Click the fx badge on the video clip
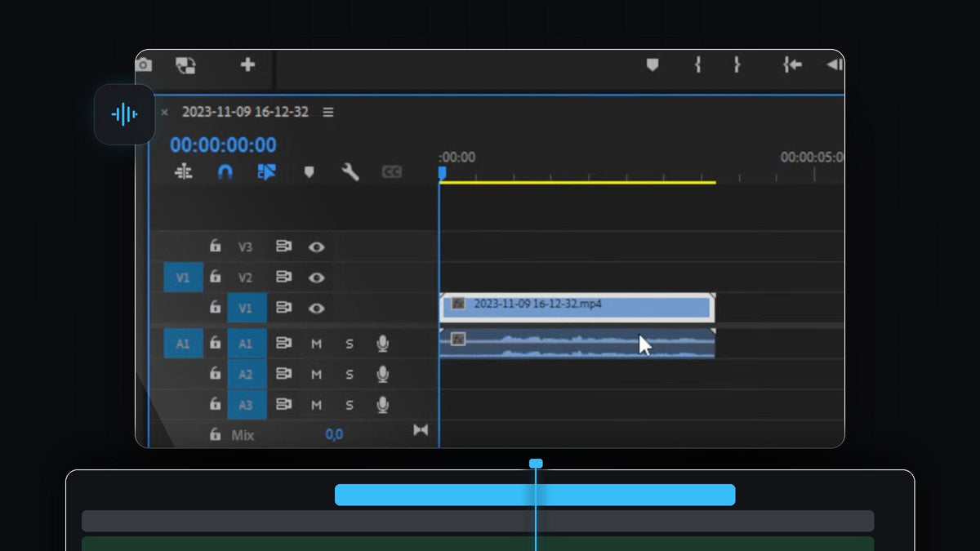980x551 pixels. pos(459,304)
